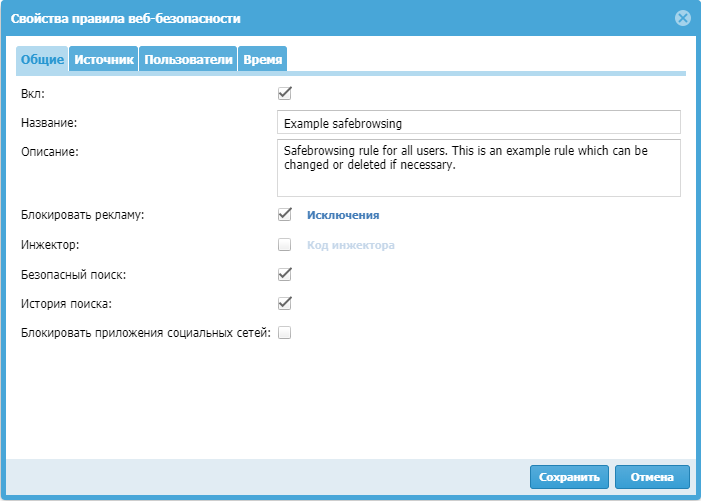This screenshot has height=501, width=701.
Task: Open the Источник tab
Action: (104, 60)
